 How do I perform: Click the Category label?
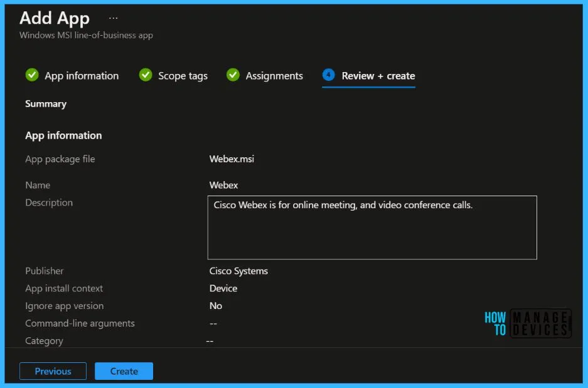tap(44, 341)
